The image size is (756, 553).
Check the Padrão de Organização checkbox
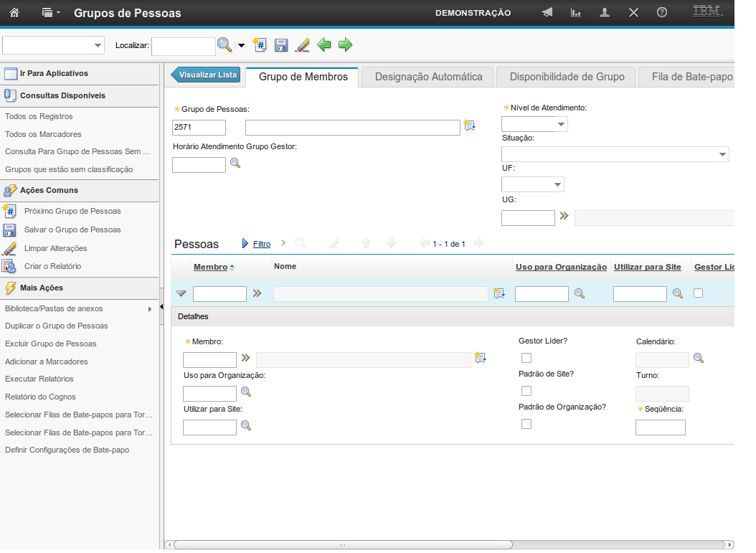tap(526, 424)
